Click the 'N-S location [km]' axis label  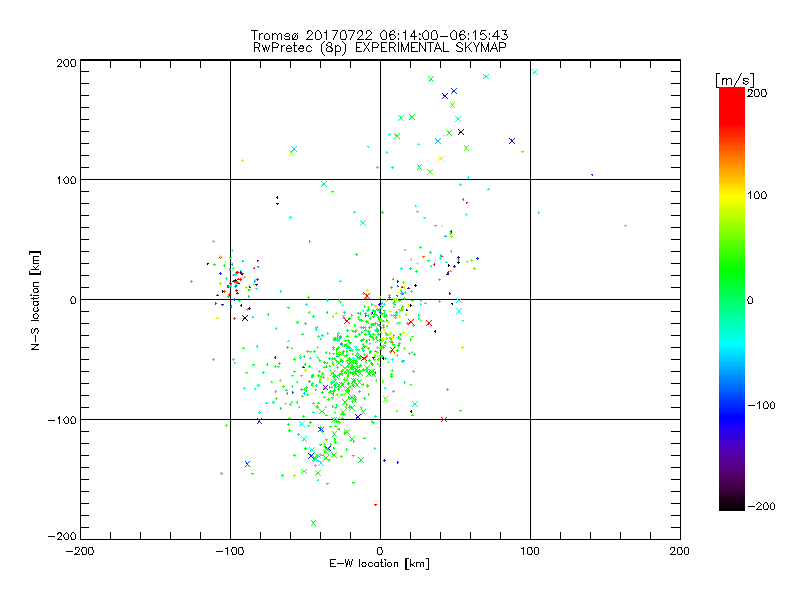[38, 300]
